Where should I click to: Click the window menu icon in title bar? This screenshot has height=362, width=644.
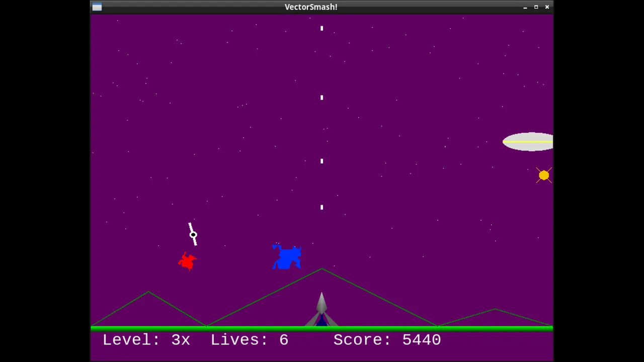click(x=97, y=7)
